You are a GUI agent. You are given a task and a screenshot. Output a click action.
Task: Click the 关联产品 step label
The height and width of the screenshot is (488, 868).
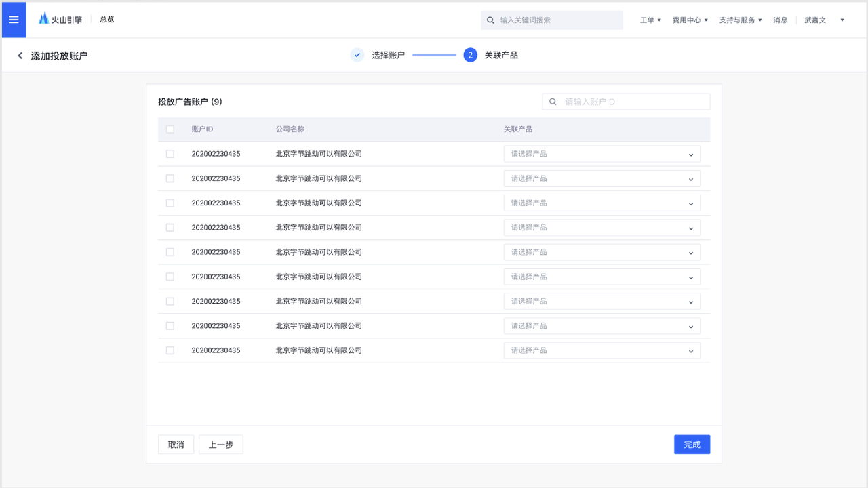pos(501,56)
